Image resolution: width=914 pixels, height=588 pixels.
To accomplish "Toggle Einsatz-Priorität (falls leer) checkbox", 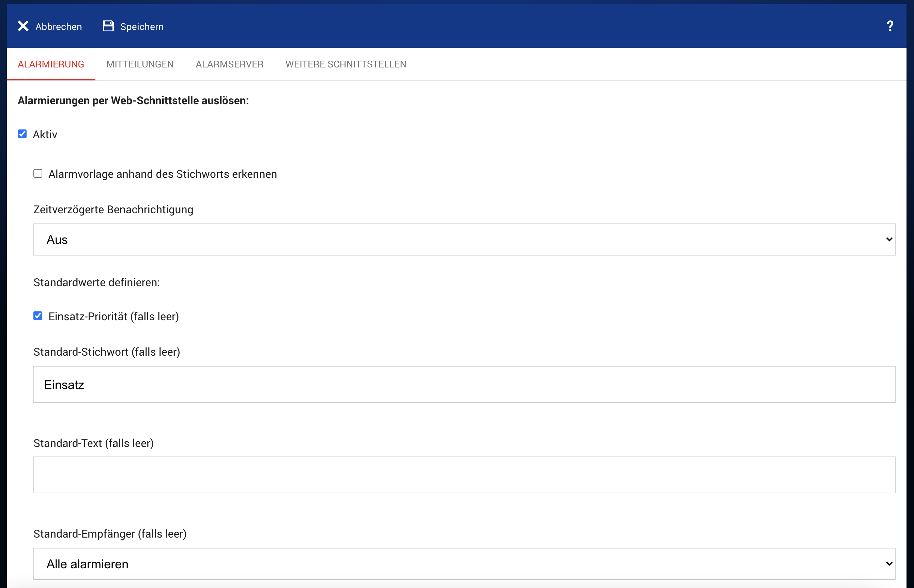I will point(38,316).
